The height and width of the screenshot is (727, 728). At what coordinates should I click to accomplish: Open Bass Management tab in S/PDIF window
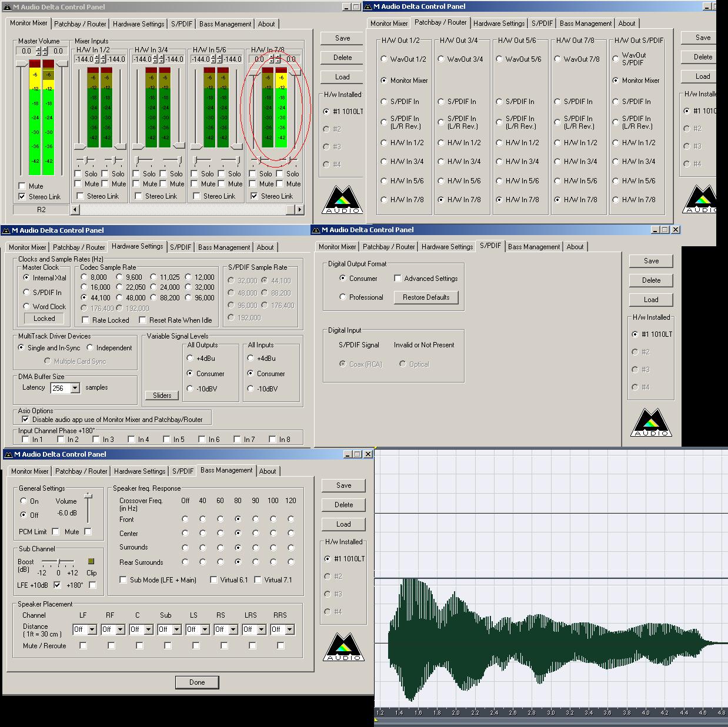(x=534, y=247)
